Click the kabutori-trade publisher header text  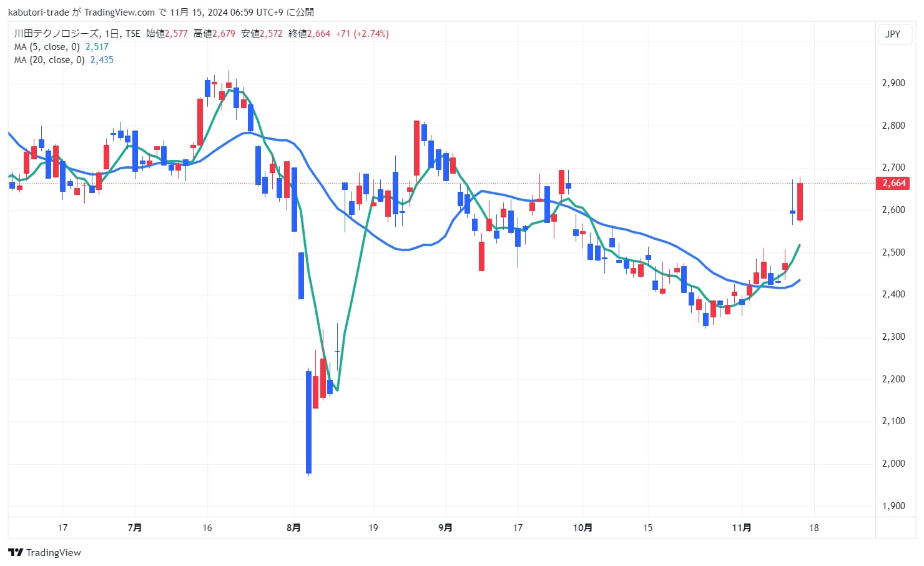39,12
